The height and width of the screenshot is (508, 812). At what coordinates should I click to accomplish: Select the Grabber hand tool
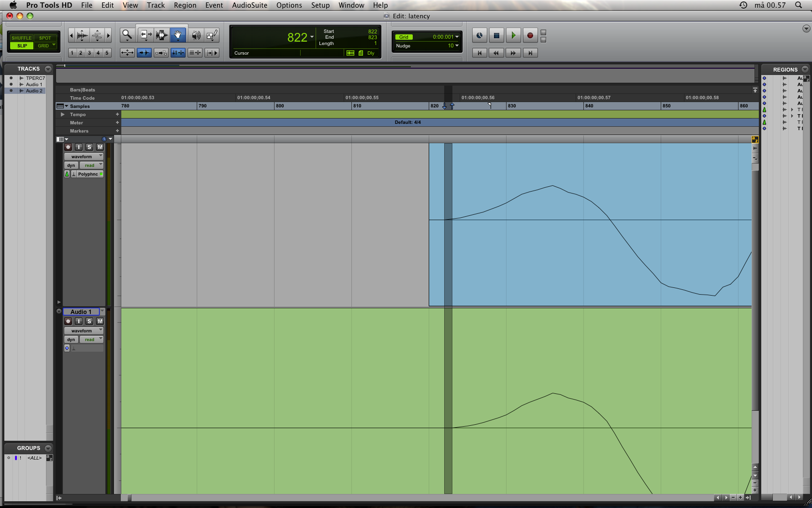(178, 35)
